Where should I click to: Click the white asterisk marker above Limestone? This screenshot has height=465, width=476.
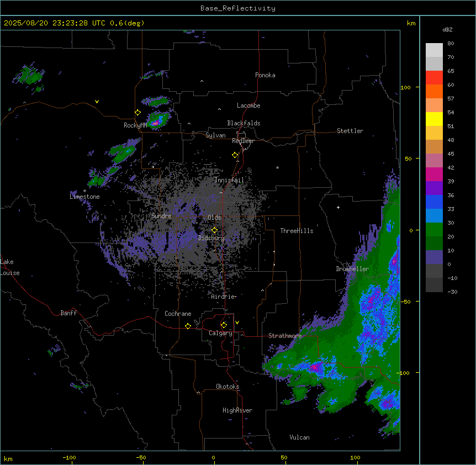point(84,191)
